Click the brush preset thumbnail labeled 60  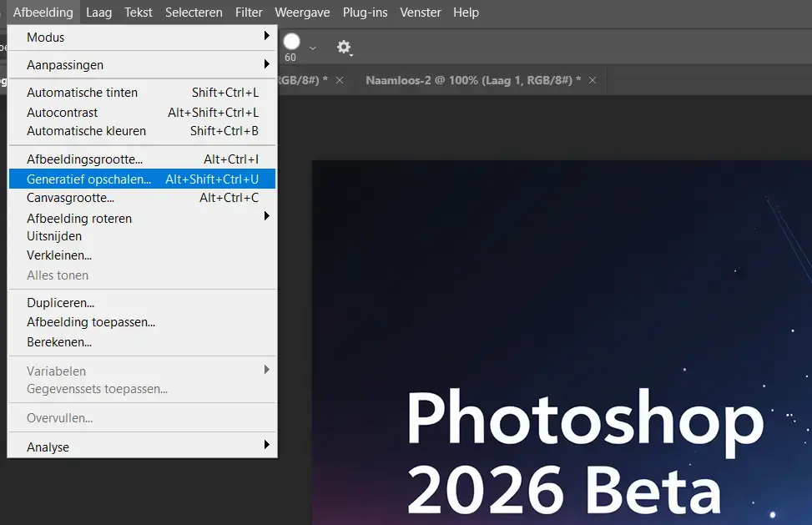[x=291, y=40]
